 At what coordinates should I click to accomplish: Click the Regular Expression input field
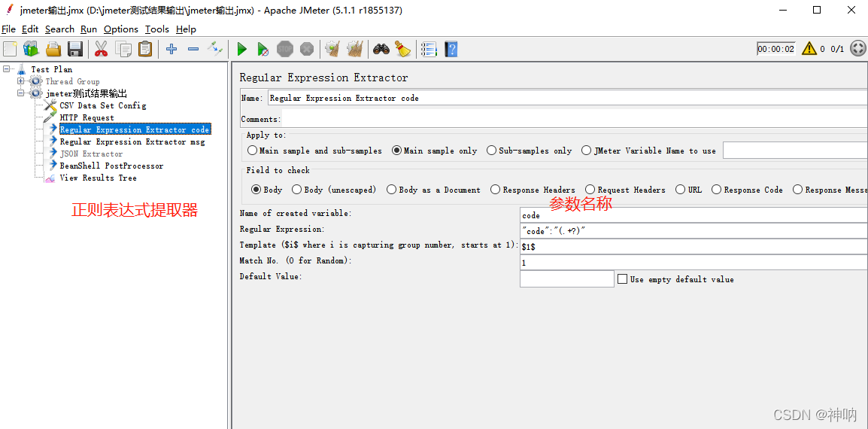693,231
